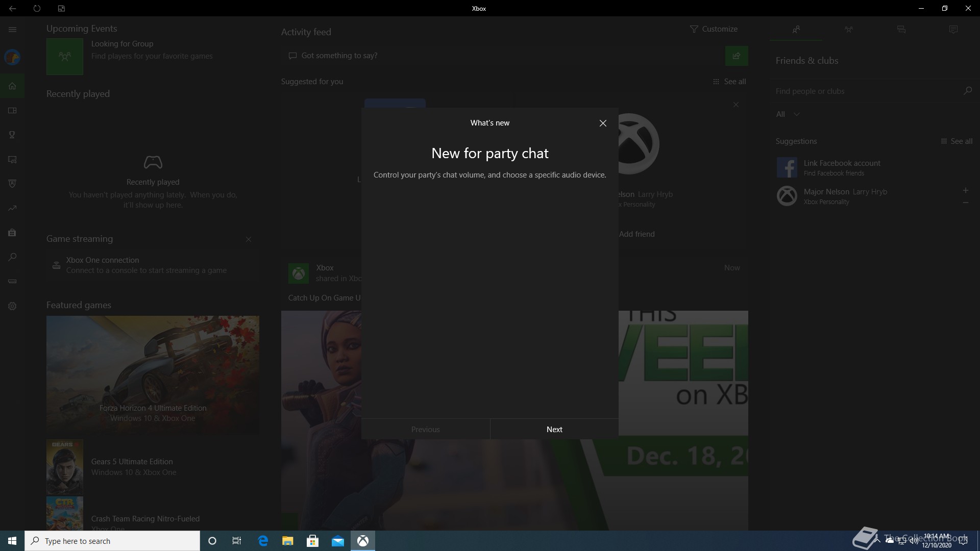Screen dimensions: 980x551
Task: Dismiss the suggested friend card
Action: (x=736, y=105)
